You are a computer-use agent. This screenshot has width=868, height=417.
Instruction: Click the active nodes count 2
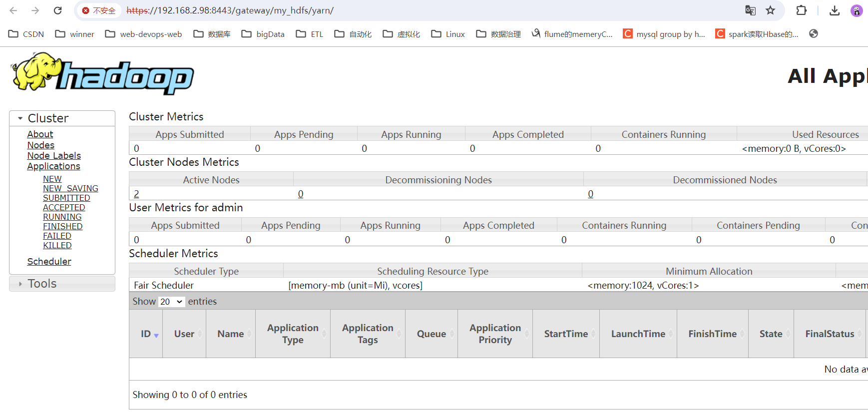[136, 194]
